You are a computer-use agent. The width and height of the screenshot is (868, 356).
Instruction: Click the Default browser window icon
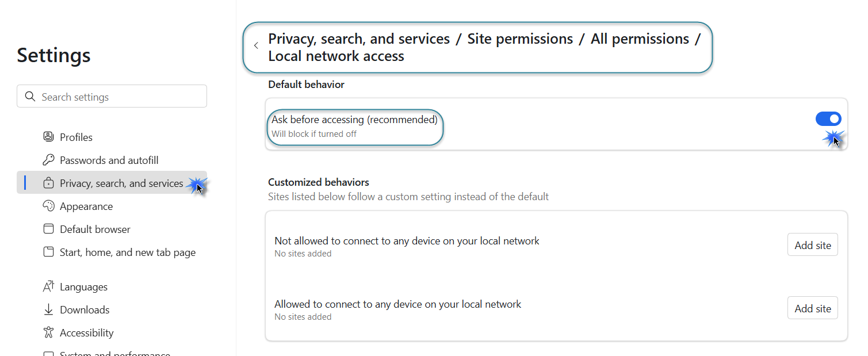[48, 229]
